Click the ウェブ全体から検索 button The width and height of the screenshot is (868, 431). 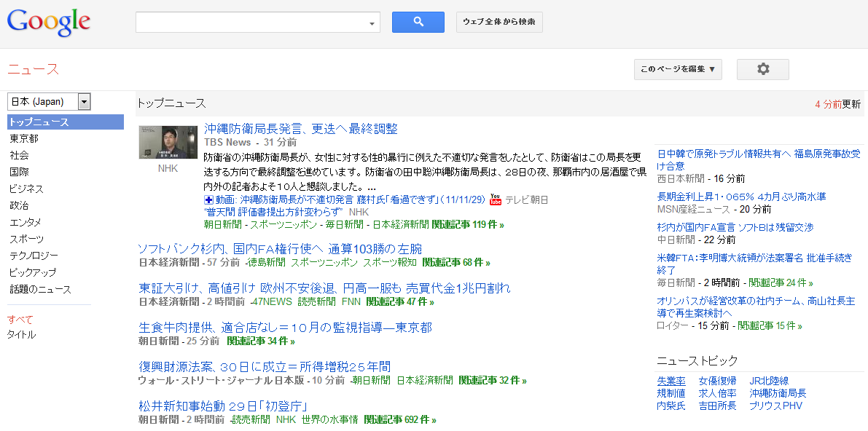(499, 22)
